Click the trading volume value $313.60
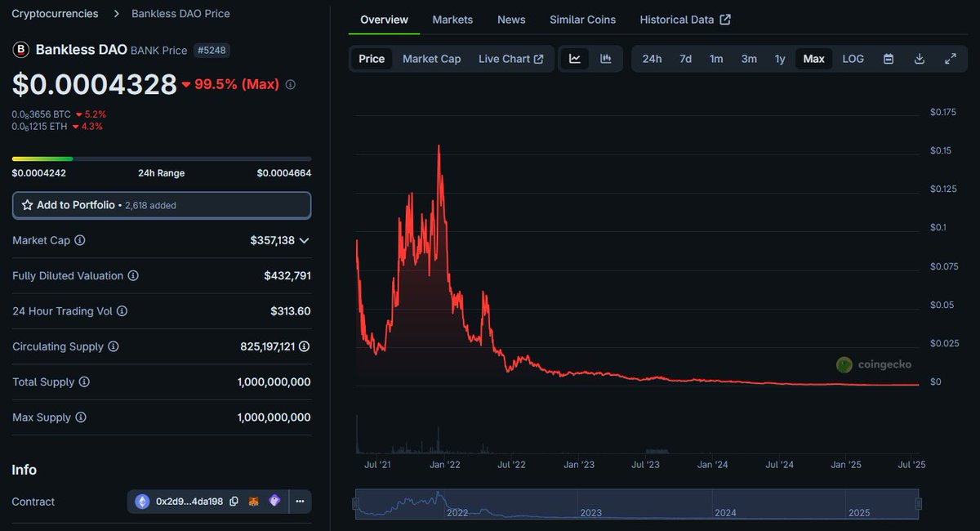The image size is (980, 531). 291,311
